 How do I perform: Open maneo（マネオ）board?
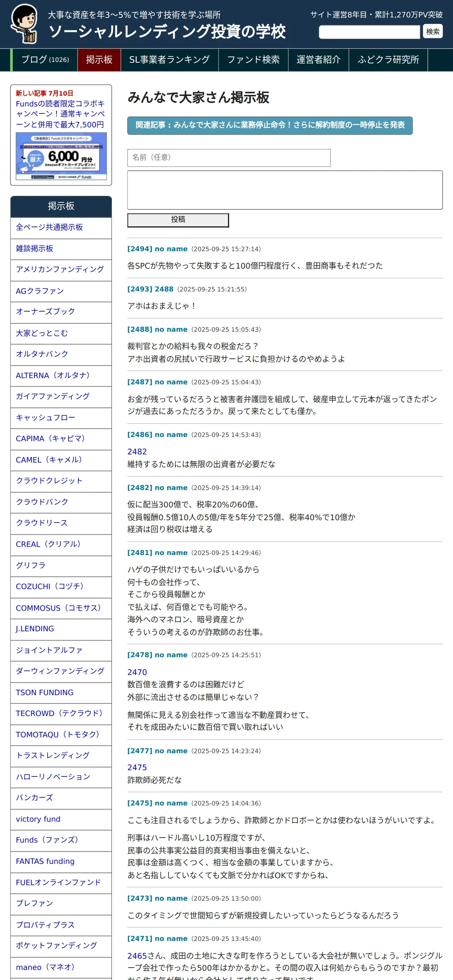pyautogui.click(x=61, y=967)
